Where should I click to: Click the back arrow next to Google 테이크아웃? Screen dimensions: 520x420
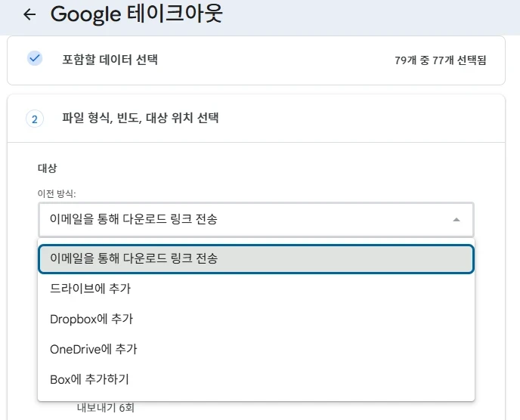(29, 14)
